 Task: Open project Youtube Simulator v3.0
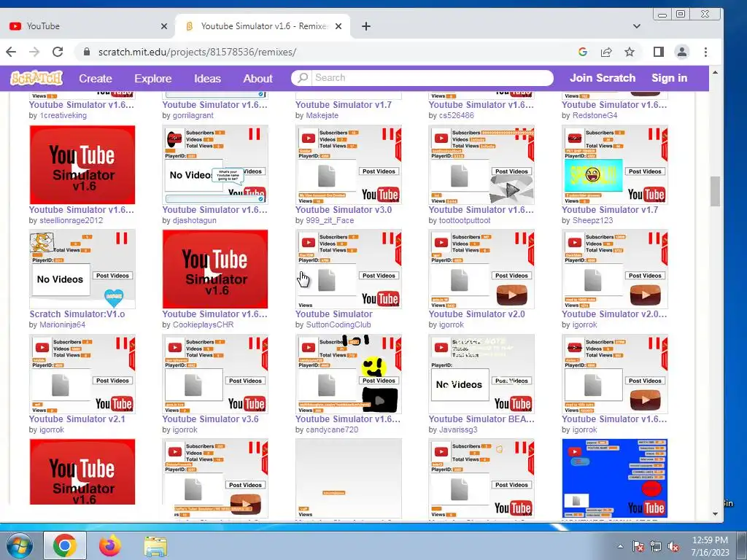tap(344, 209)
